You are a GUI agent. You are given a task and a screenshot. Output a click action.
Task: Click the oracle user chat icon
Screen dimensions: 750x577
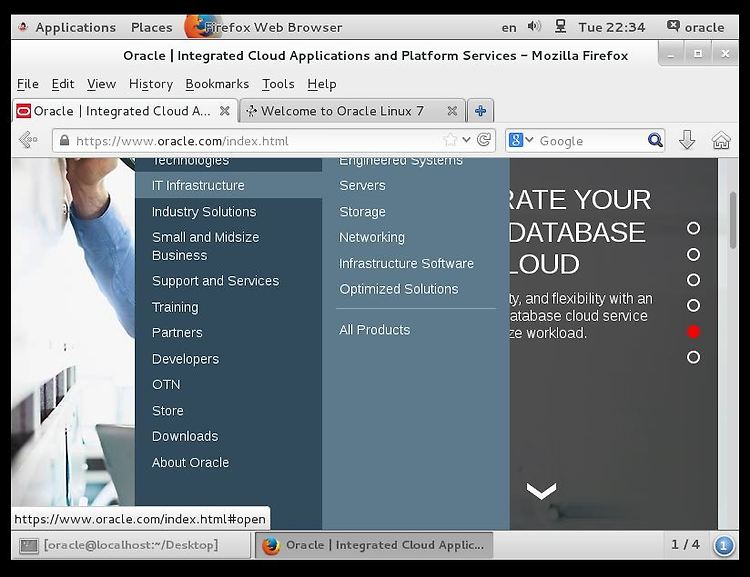(673, 26)
